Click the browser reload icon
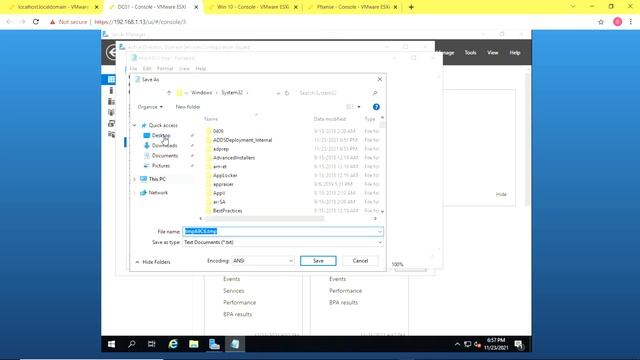The height and width of the screenshot is (360, 640). [x=36, y=22]
